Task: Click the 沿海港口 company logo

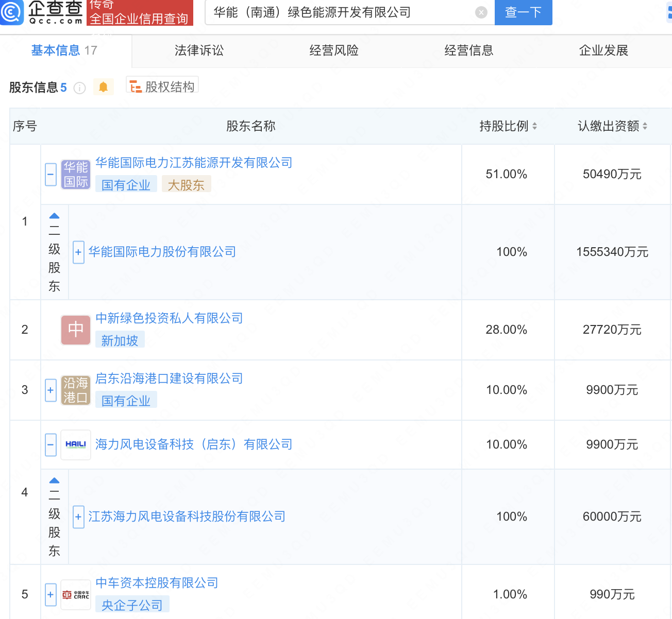Action: (x=76, y=390)
